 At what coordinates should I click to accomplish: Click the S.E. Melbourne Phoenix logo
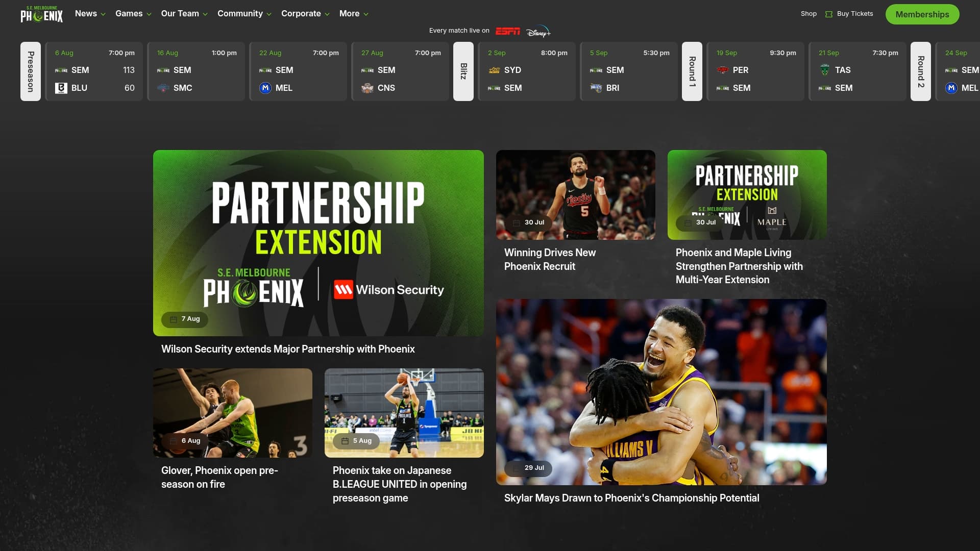[42, 14]
